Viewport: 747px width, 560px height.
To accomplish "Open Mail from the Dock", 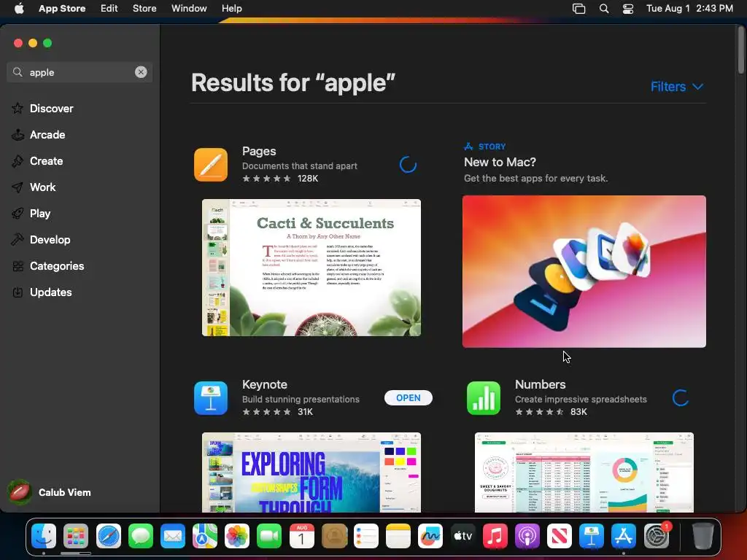I will coord(172,536).
